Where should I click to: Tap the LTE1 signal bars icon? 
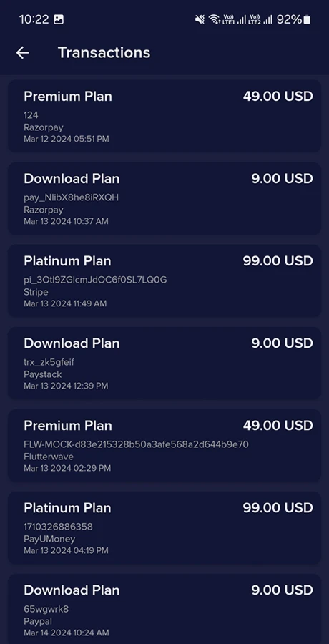[x=234, y=19]
